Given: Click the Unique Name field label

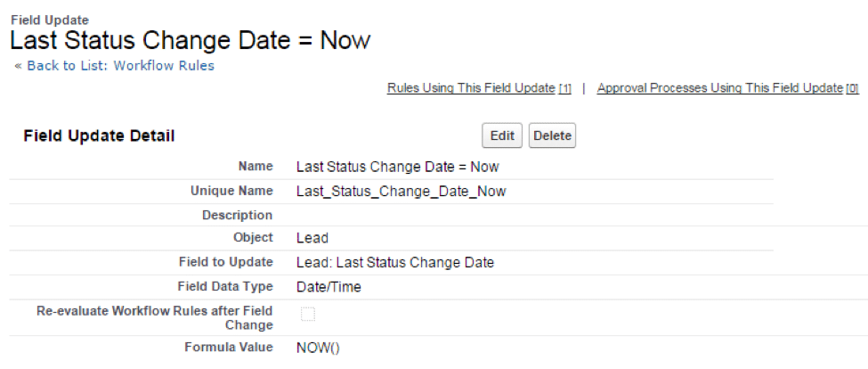Looking at the screenshot, I should click(231, 191).
